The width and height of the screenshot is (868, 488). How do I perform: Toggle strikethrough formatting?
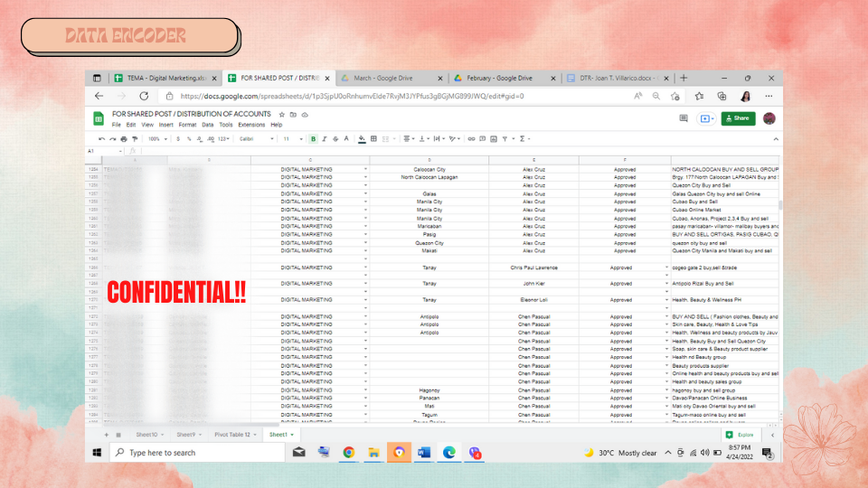coord(335,139)
